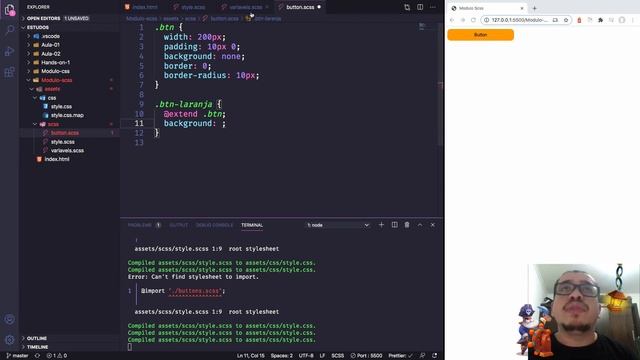Screen dimensions: 640x360
Task: Open the Manage gear in activity bar
Action: [9, 340]
